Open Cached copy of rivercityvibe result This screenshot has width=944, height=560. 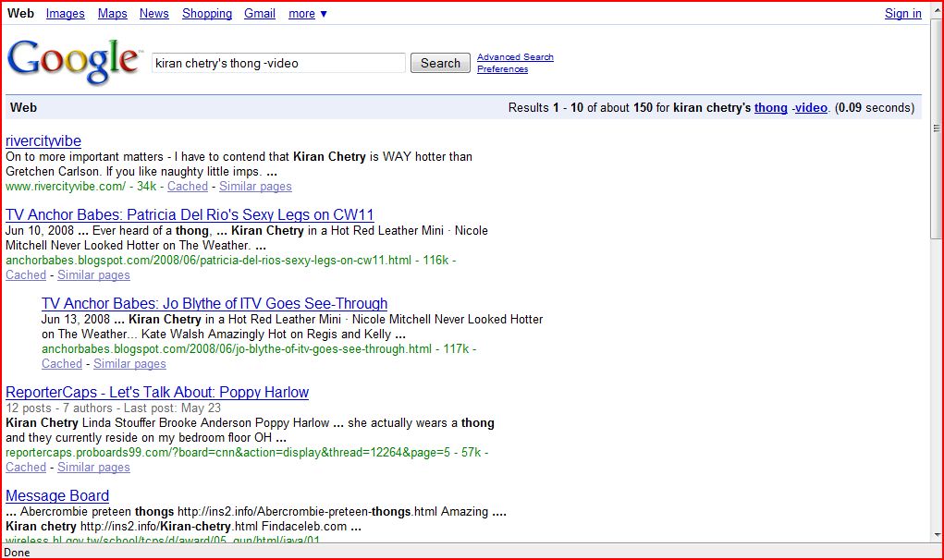coord(188,187)
